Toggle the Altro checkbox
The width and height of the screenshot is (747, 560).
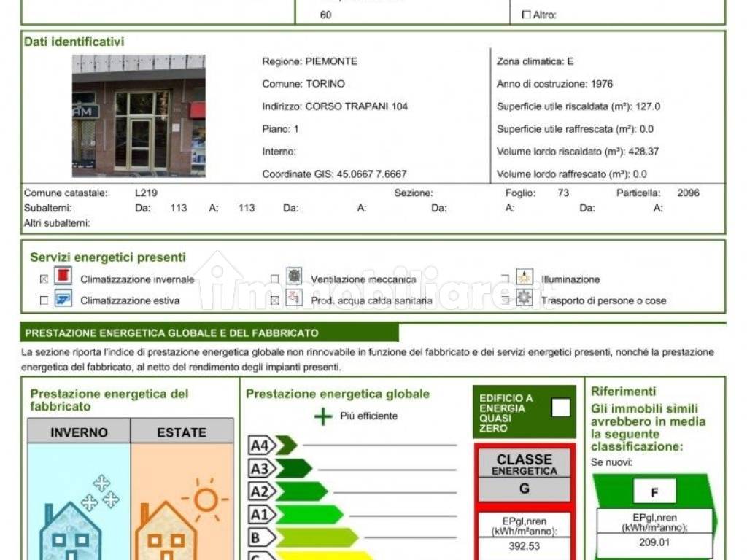(527, 15)
